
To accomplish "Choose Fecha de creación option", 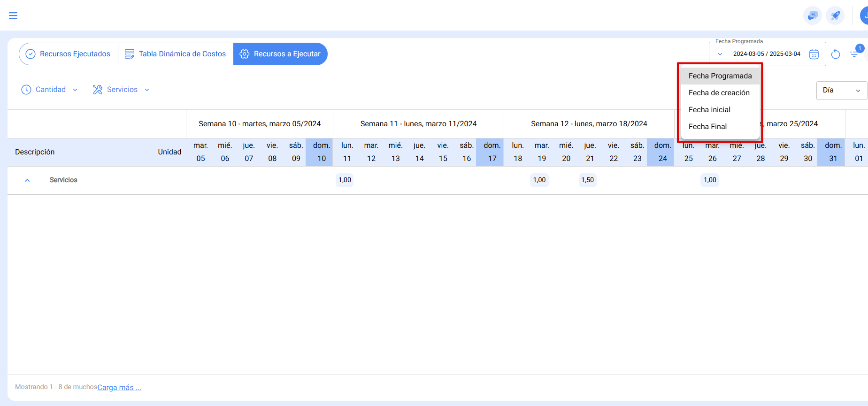I will click(720, 93).
